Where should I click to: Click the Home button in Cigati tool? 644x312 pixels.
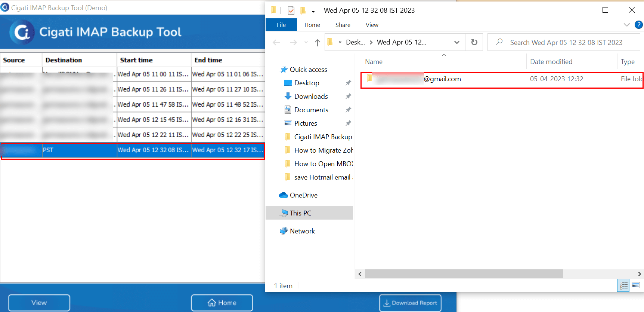tap(222, 303)
